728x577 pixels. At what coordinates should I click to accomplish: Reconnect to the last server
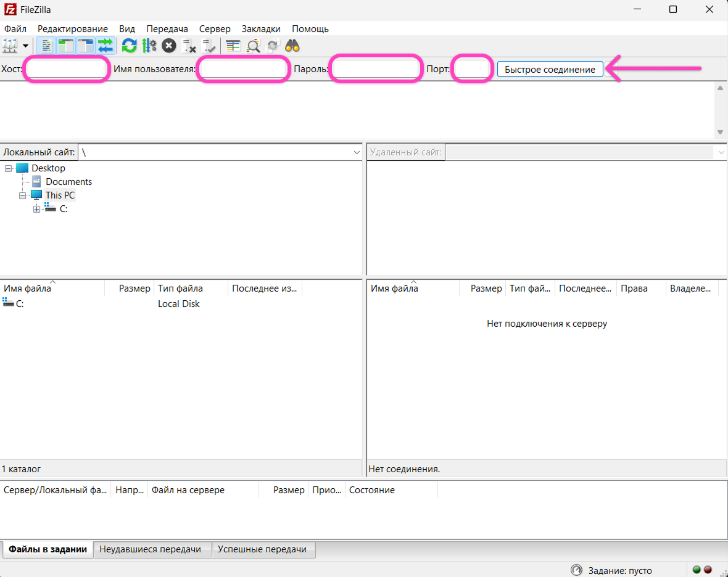[x=209, y=46]
